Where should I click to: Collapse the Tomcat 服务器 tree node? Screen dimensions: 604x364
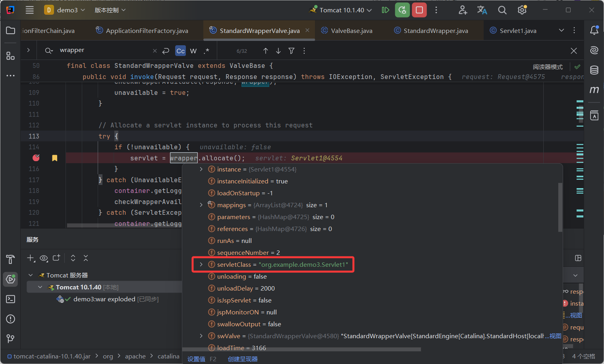tap(31, 275)
